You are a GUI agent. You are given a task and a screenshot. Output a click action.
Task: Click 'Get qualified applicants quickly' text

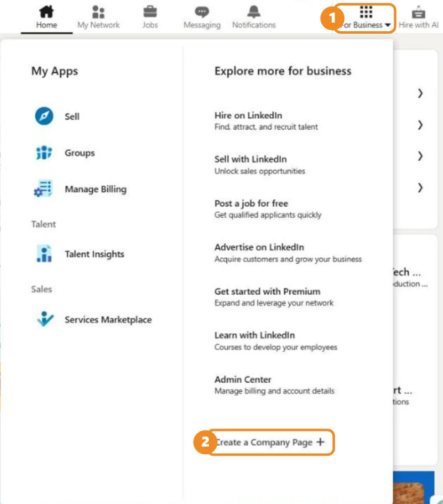pos(268,215)
